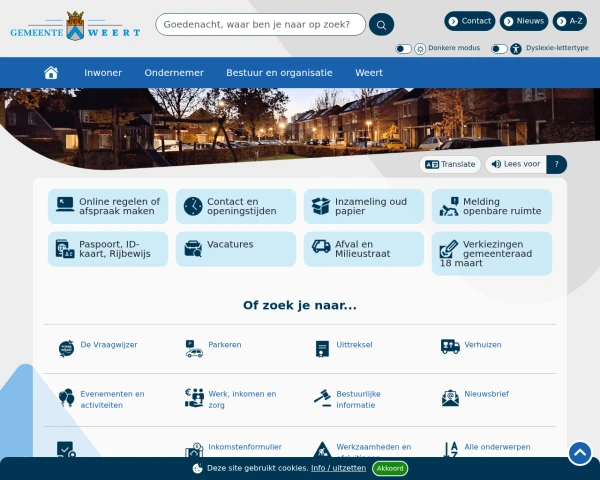Click the gavel icon for Bestuurlijke informatie
Screen dimensions: 600x480
[322, 398]
